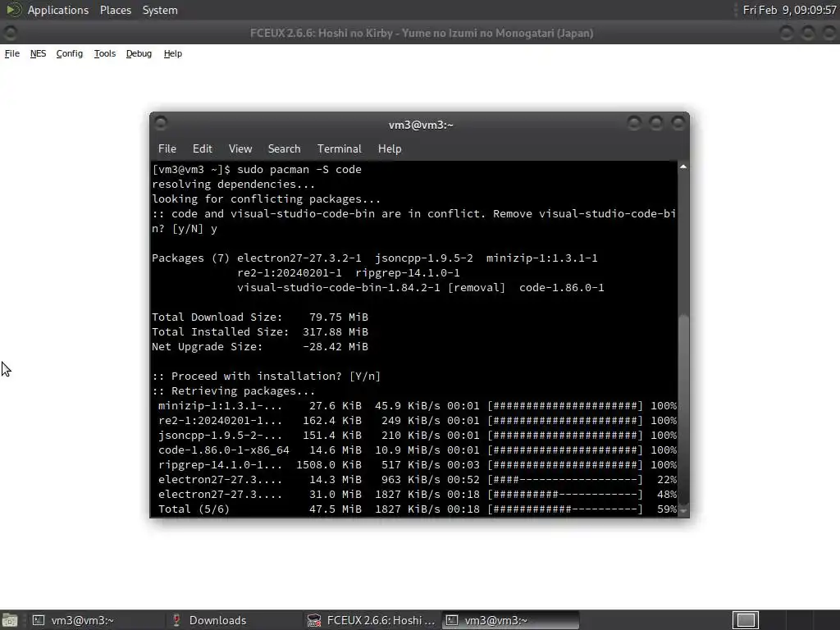840x630 pixels.
Task: Open the terminal View menu
Action: [x=240, y=149]
